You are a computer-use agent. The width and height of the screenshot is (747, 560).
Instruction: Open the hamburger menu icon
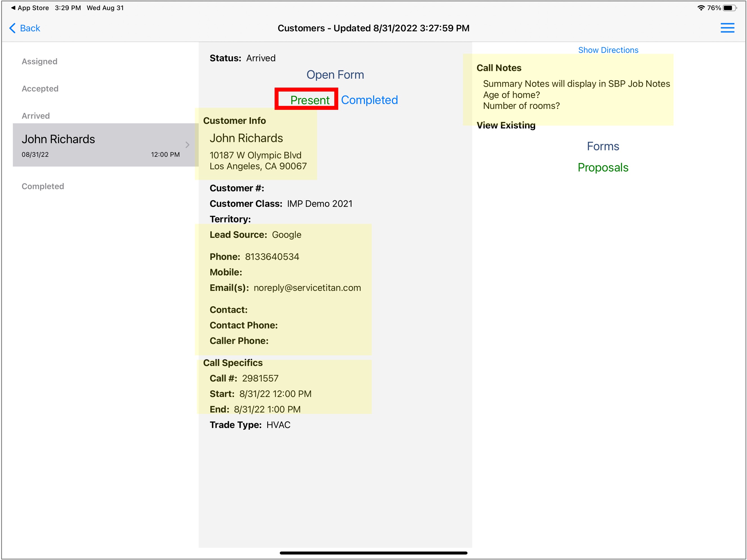pos(727,28)
